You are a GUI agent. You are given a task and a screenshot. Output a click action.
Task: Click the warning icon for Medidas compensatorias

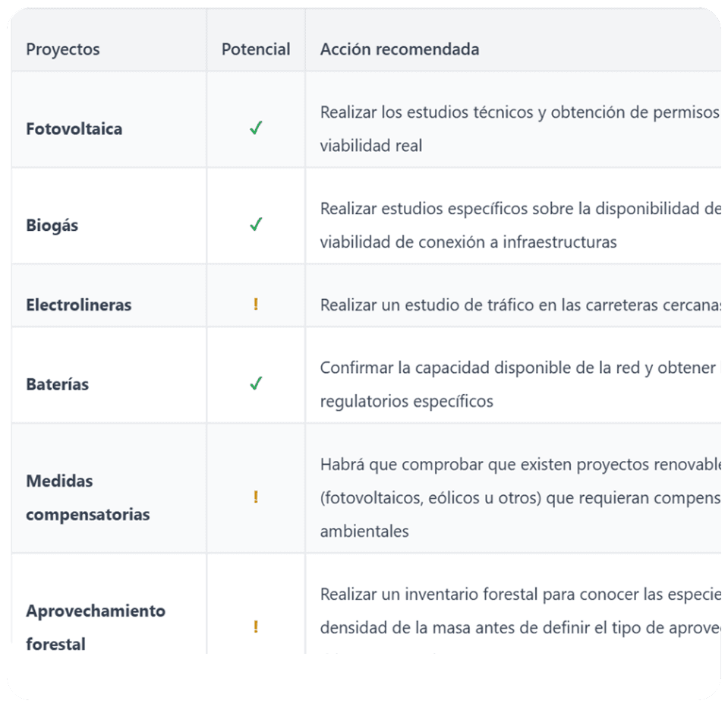(256, 497)
